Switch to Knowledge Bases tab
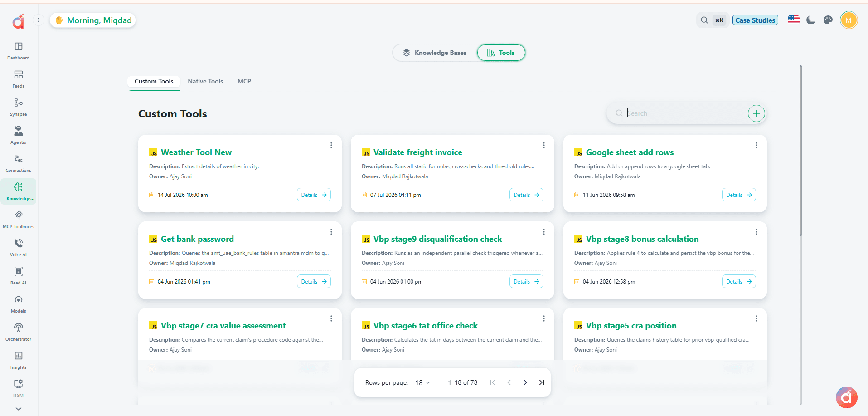This screenshot has width=868, height=416. 435,53
